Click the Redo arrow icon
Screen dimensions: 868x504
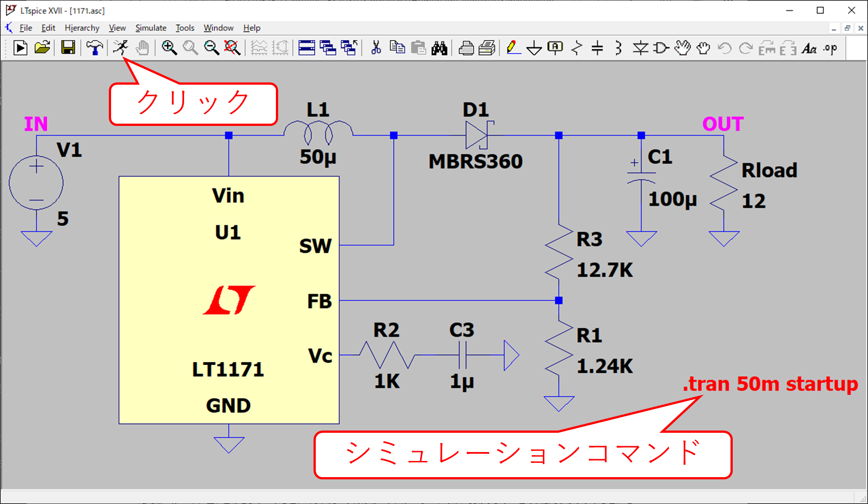point(746,47)
